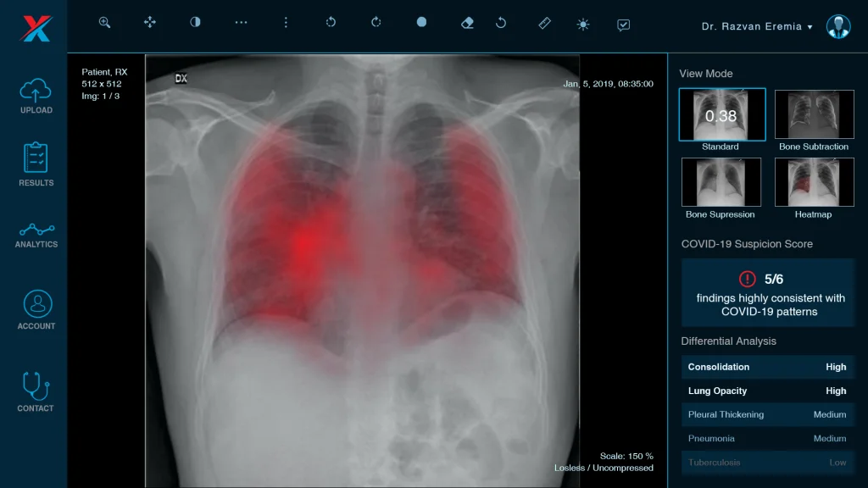Activate the pan move tool
Screen dimensions: 868x488
(150, 22)
